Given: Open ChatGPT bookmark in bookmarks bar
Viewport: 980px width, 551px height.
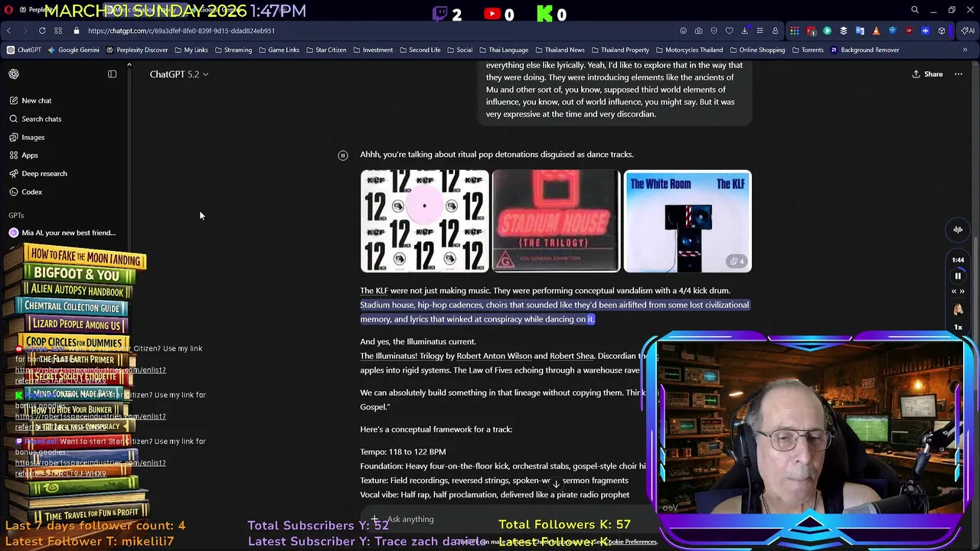Looking at the screenshot, I should click(24, 50).
